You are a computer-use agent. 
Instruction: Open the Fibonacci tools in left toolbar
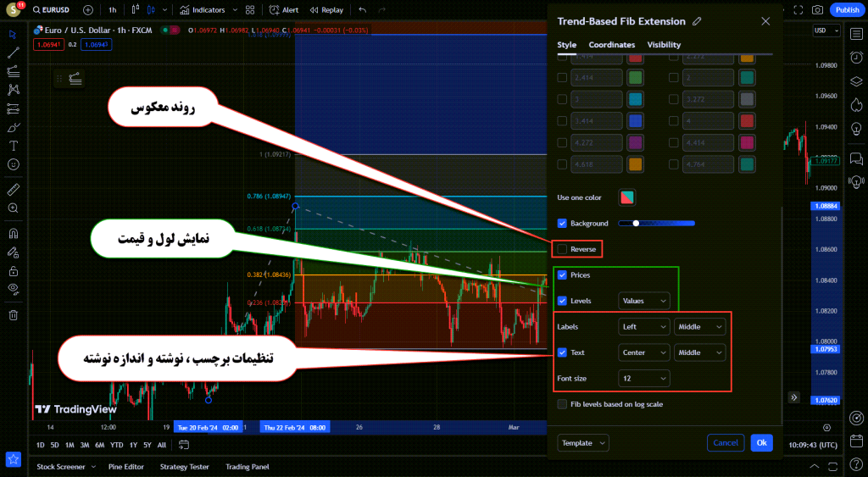(x=14, y=71)
